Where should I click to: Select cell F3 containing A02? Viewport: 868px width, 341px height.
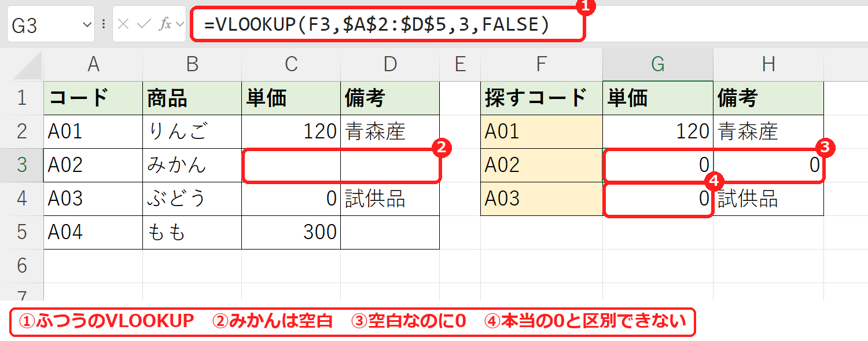(x=542, y=165)
